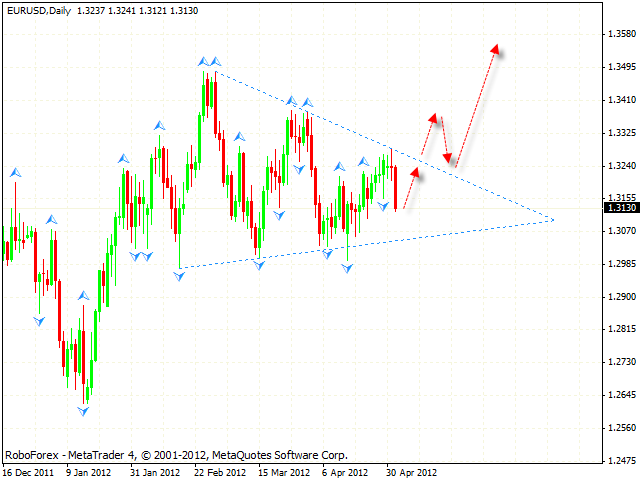Viewport: 640px width, 480px height.
Task: Select the 30 Apr 2012 date label
Action: pyautogui.click(x=409, y=470)
